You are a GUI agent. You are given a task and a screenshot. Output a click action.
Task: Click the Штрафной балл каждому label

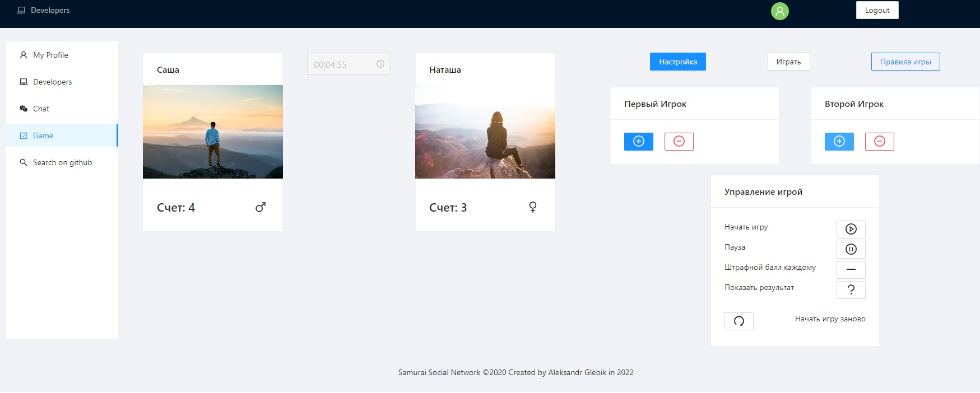point(770,267)
